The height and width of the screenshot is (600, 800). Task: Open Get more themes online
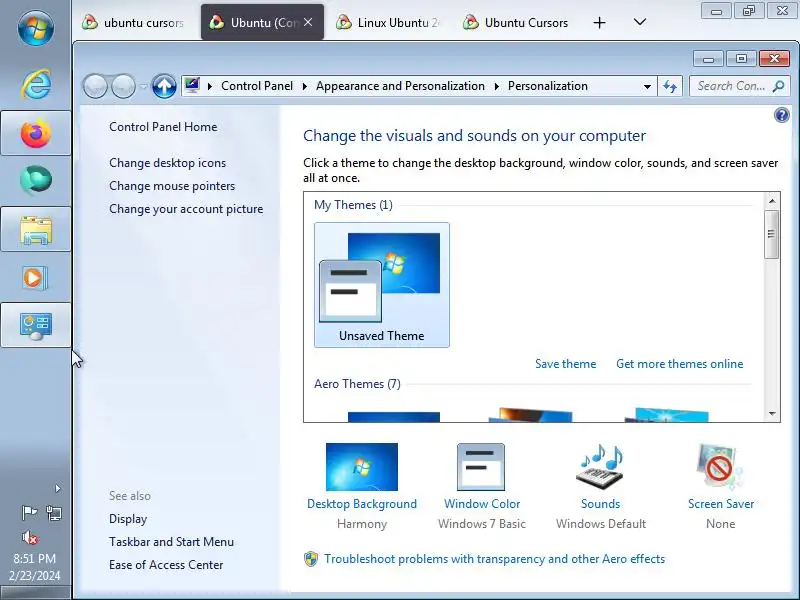680,364
